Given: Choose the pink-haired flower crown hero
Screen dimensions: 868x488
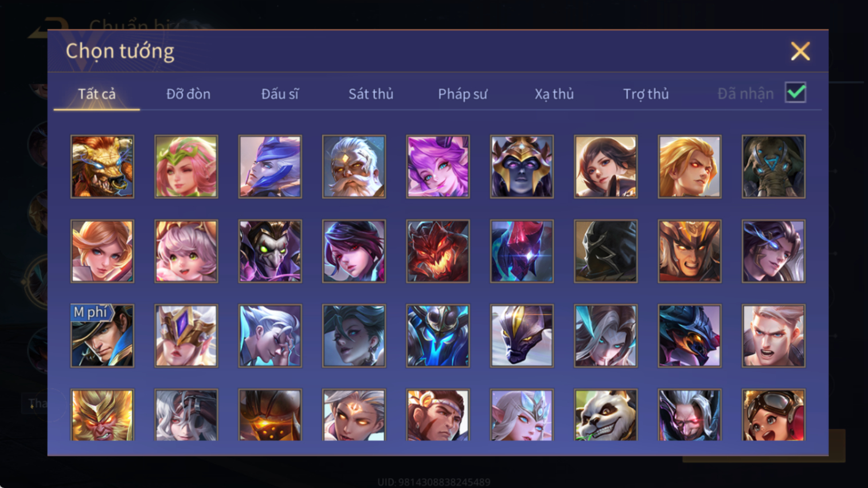Looking at the screenshot, I should coord(186,167).
